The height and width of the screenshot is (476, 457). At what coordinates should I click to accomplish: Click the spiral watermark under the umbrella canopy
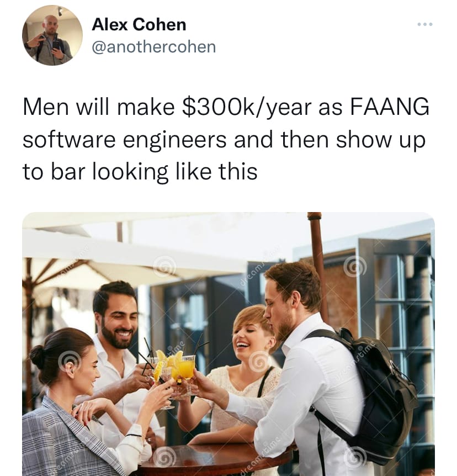coord(164,266)
